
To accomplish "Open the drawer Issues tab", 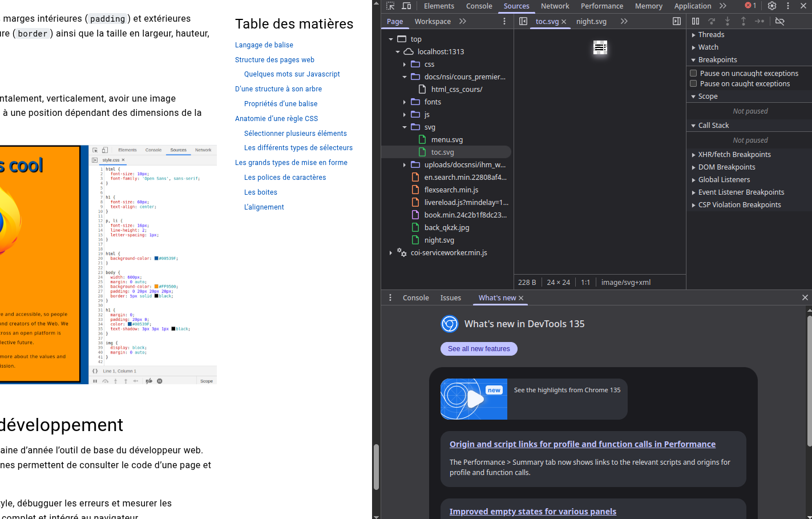I will [x=450, y=297].
